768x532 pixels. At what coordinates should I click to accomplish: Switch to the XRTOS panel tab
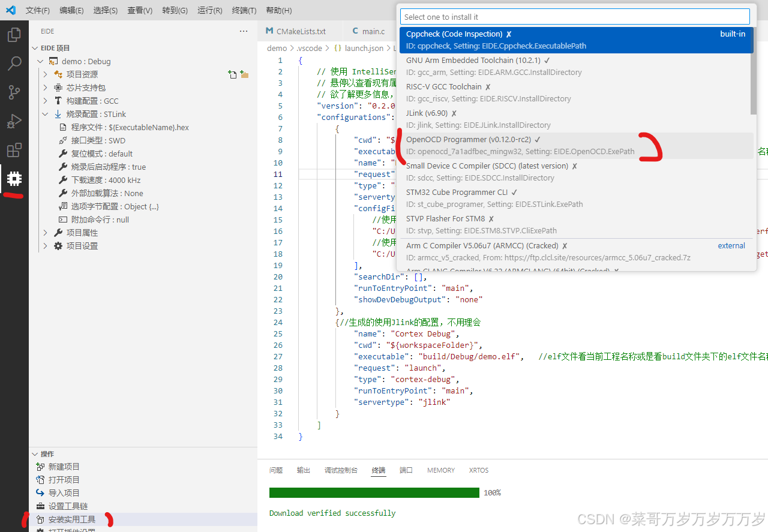click(479, 470)
